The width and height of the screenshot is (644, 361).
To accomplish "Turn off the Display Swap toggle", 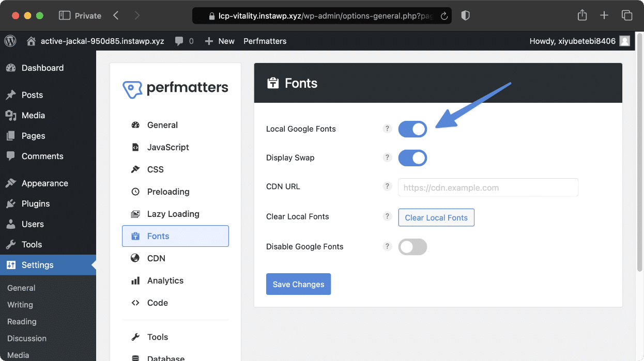I will [x=412, y=158].
